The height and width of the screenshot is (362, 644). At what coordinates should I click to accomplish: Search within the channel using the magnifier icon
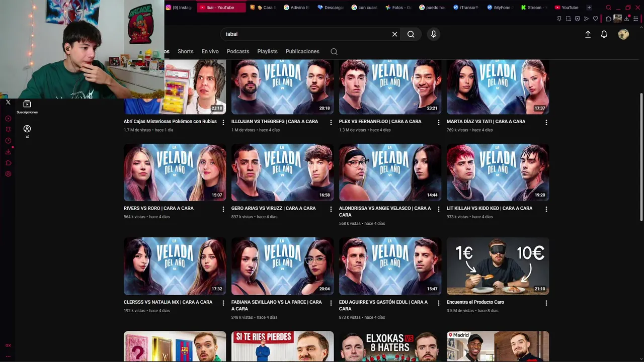click(x=334, y=51)
